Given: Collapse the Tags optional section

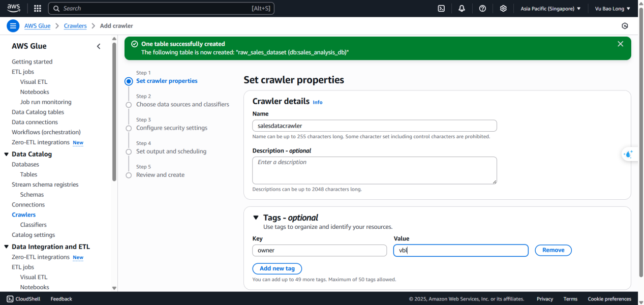Looking at the screenshot, I should (x=256, y=218).
